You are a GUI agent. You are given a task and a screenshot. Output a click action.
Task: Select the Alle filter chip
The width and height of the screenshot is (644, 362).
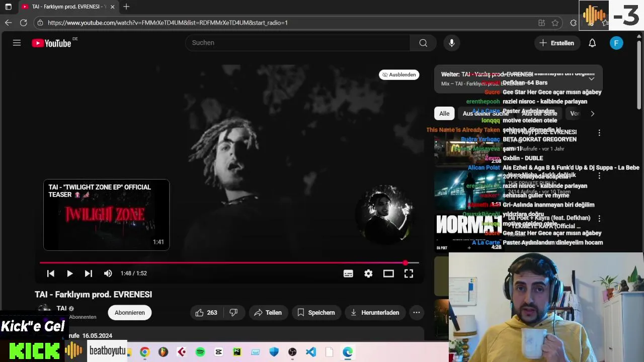click(444, 114)
